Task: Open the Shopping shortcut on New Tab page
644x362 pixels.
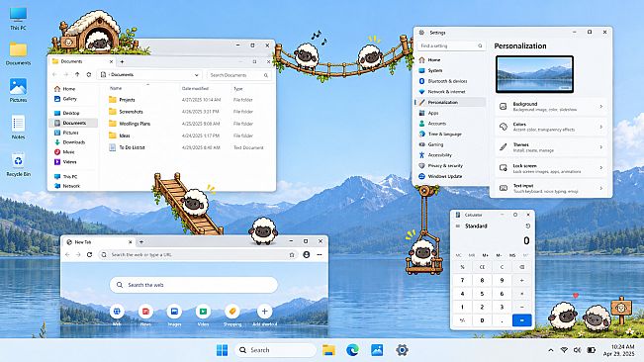Action: (232, 312)
